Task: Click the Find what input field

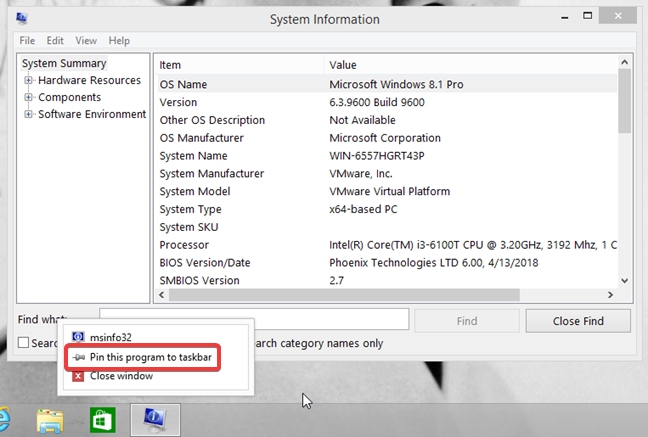Action: point(254,319)
